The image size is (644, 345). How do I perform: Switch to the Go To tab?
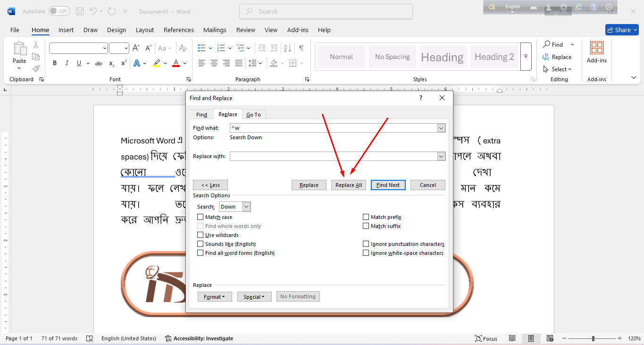[253, 114]
